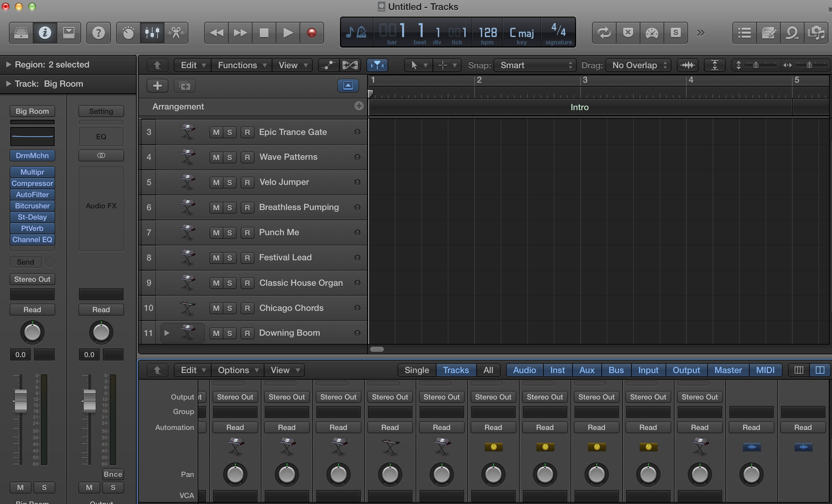Open the Loop Browser icon
832x504 pixels.
coord(792,33)
